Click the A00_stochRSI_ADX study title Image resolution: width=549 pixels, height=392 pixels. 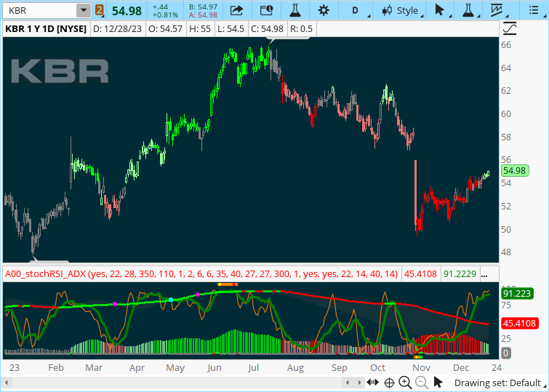tap(201, 273)
